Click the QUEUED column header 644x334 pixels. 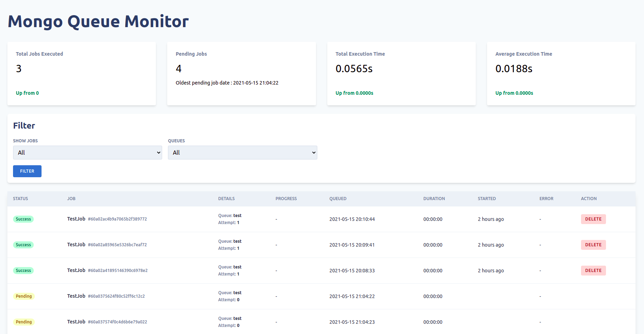(x=338, y=199)
